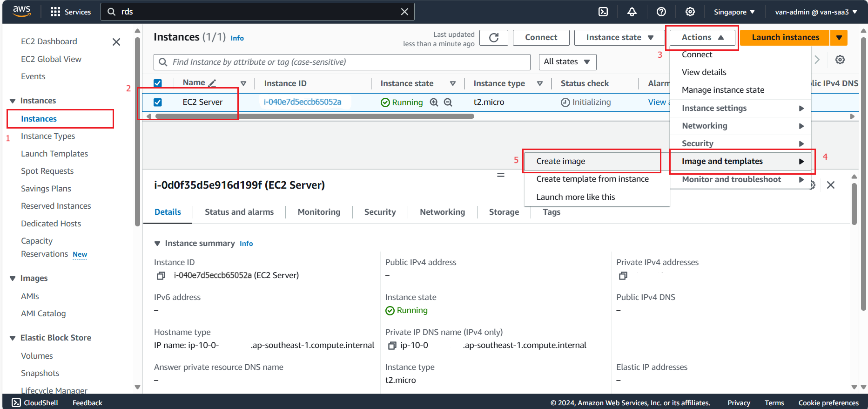Copy the Private IPv4 address
The height and width of the screenshot is (409, 868).
pos(623,276)
